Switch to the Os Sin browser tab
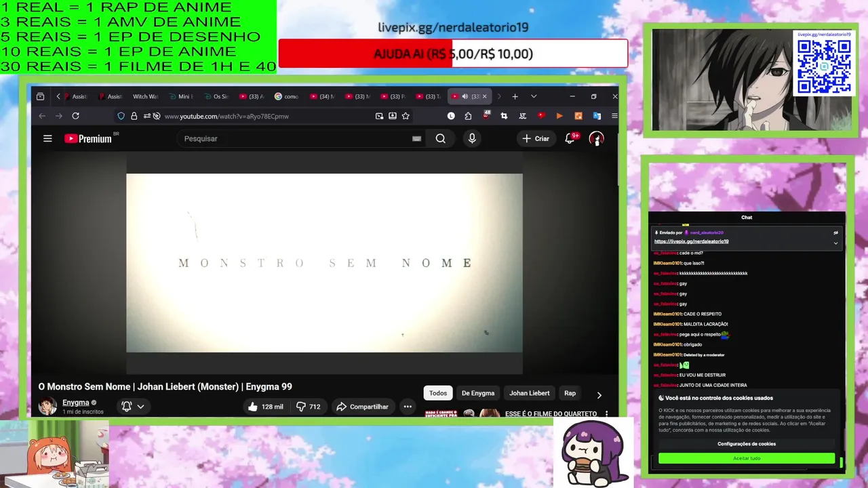Screen dimensions: 868x488 pos(216,96)
